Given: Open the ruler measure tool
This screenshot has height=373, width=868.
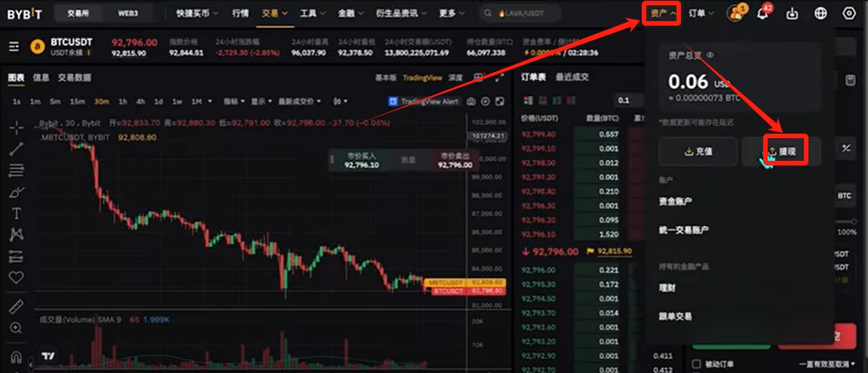Looking at the screenshot, I should click(x=16, y=307).
